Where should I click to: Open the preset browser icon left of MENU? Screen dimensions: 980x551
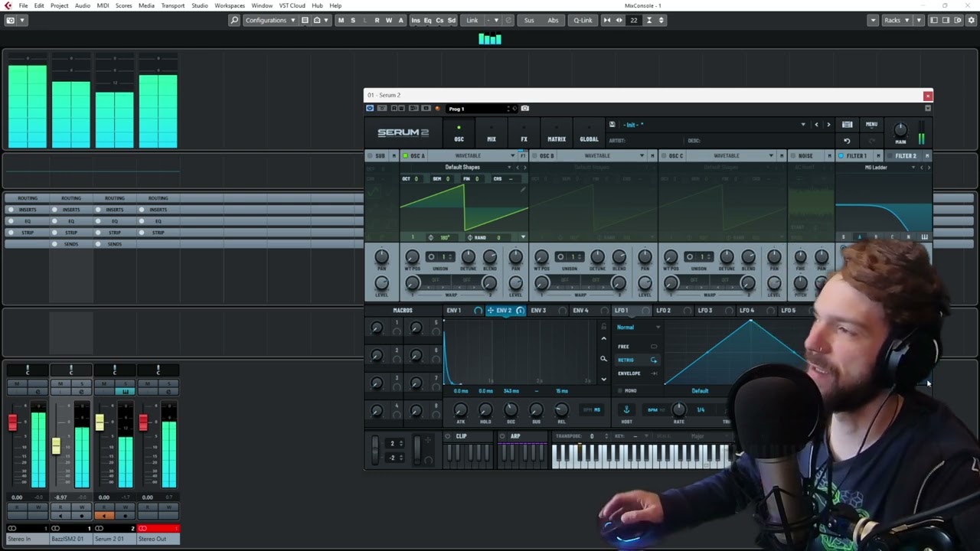[847, 125]
